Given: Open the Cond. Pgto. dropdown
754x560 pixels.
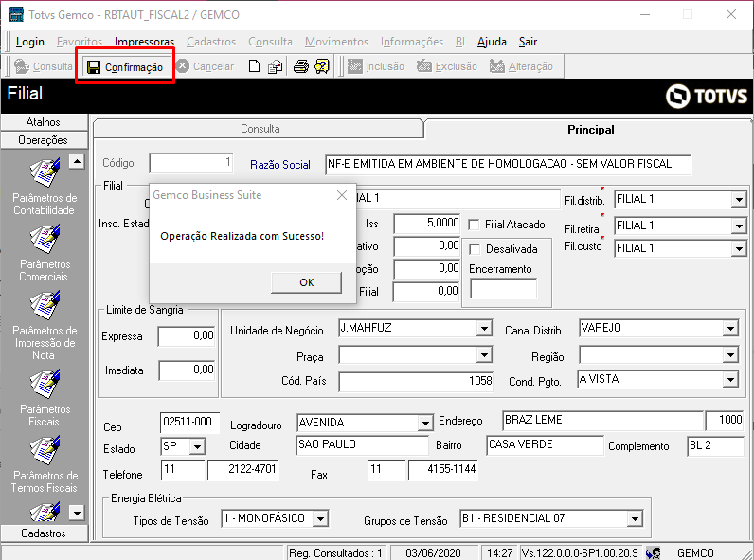Looking at the screenshot, I should click(x=730, y=380).
